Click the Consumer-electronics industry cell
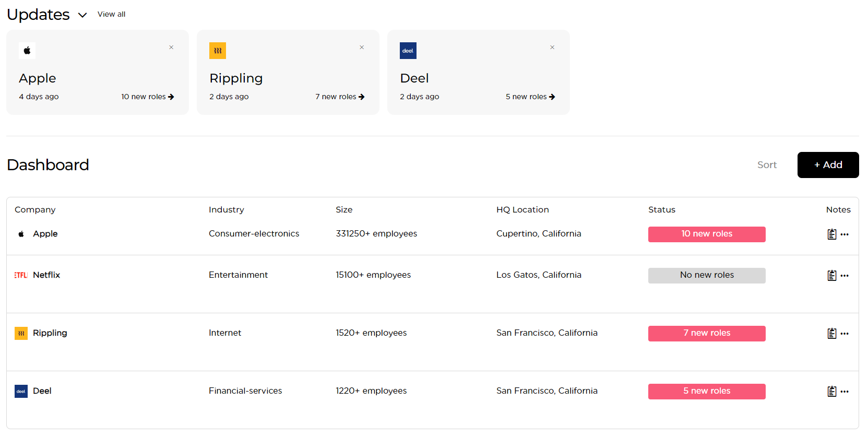Viewport: 868px width, 437px height. pos(254,234)
